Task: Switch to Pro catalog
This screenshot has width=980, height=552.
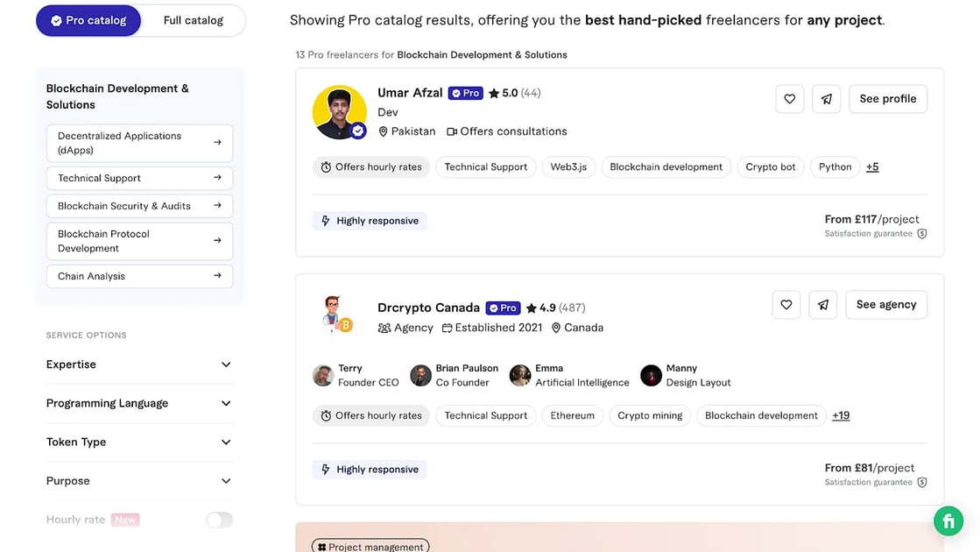Action: [x=88, y=21]
